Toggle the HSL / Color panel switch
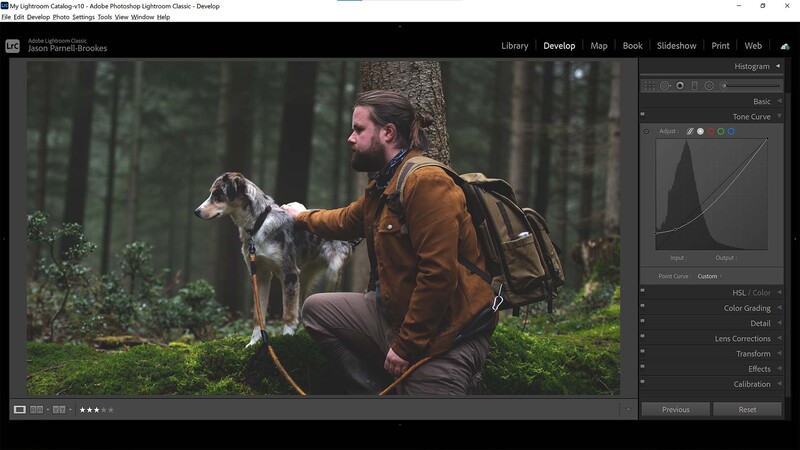800x450 pixels. (x=643, y=292)
